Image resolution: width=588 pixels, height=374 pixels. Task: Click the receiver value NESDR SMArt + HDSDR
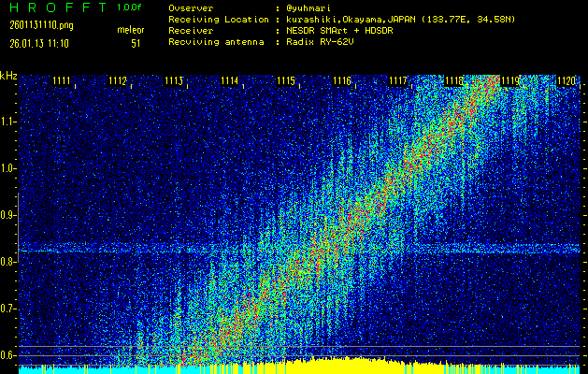339,31
